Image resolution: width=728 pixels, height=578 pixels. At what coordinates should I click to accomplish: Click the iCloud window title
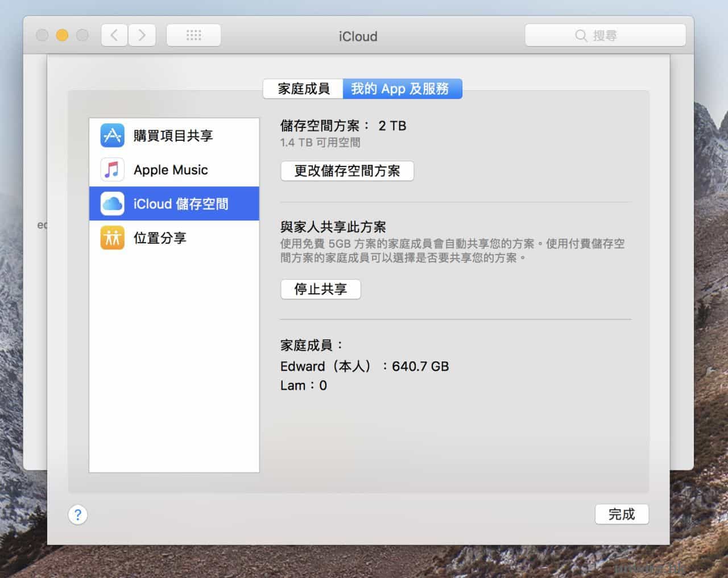point(358,36)
